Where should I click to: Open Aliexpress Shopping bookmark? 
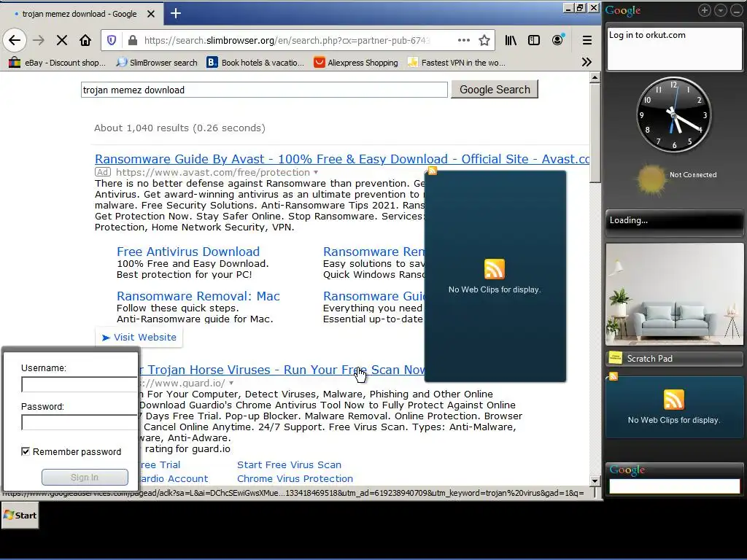coord(356,63)
